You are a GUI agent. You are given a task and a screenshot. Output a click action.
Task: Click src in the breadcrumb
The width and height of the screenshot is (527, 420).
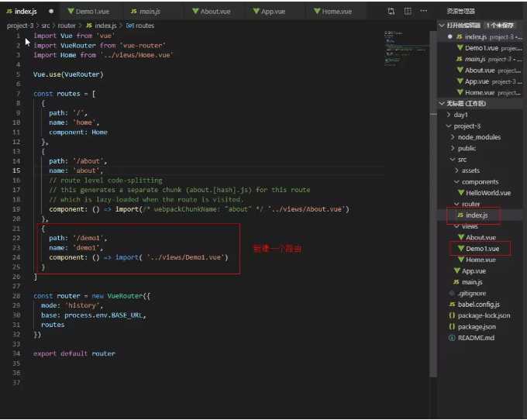tap(46, 26)
